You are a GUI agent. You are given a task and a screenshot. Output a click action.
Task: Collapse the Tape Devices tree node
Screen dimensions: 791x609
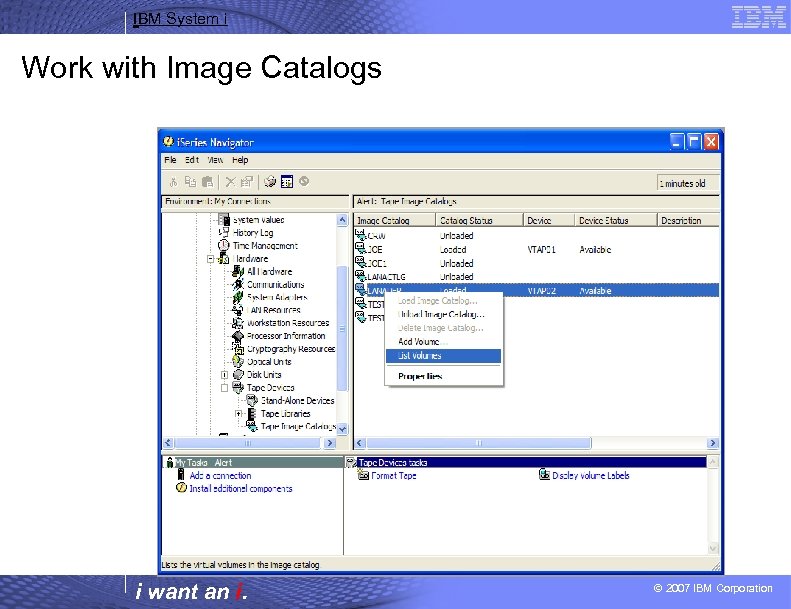[224, 388]
